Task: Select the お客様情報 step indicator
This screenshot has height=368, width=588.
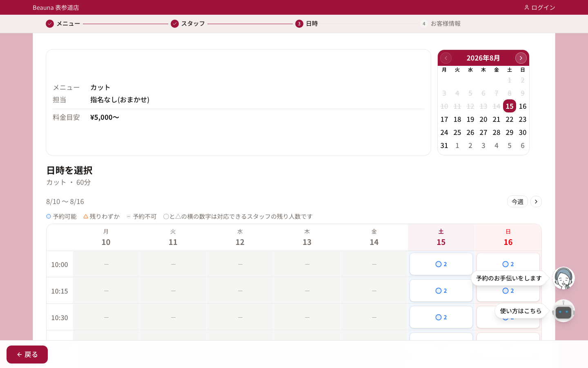Action: click(x=441, y=24)
